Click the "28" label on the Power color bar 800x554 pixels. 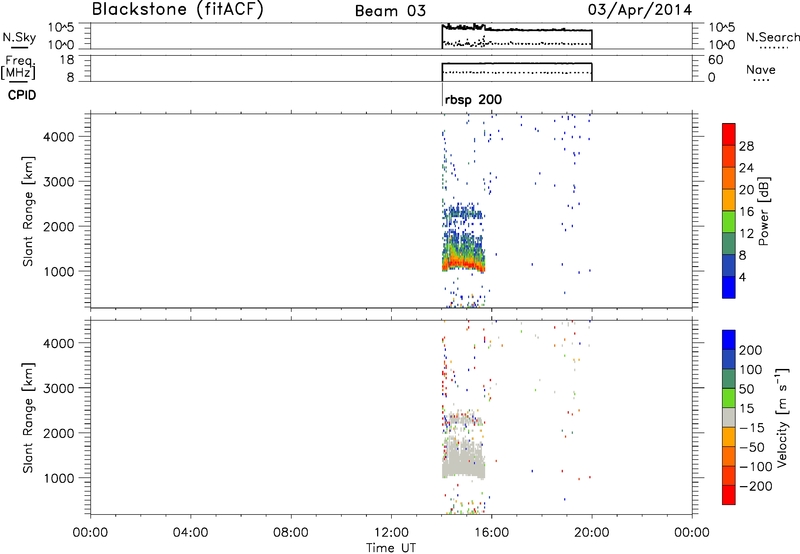[x=746, y=146]
